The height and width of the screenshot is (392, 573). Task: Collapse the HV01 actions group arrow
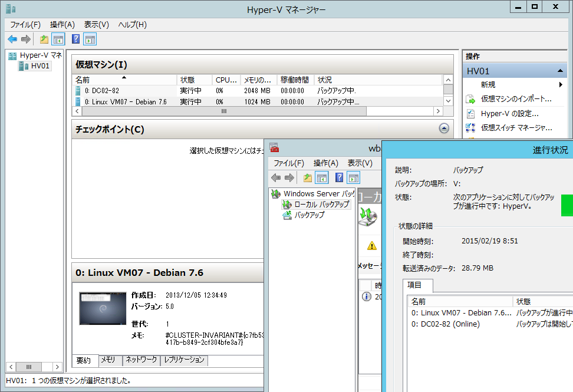(x=560, y=71)
